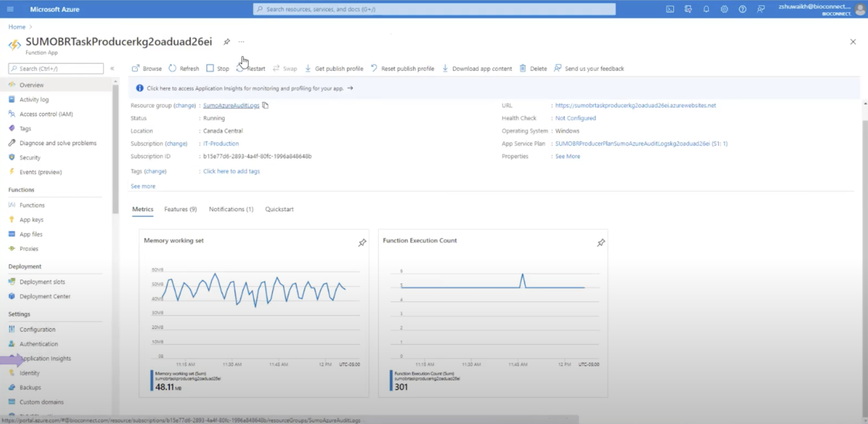Click the Refresh icon to reload data
This screenshot has width=868, height=424.
coord(172,68)
